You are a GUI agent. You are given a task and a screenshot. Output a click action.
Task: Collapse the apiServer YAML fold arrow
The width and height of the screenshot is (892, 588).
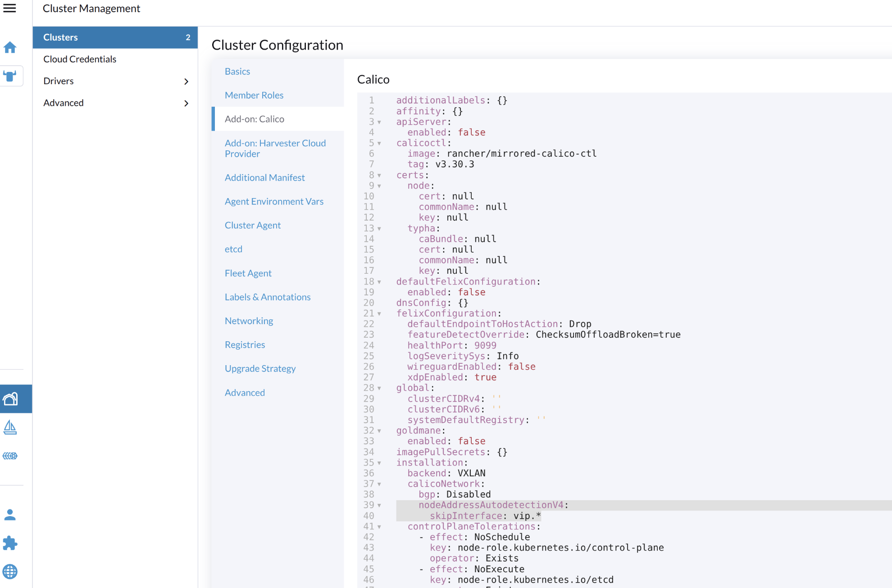click(x=379, y=122)
